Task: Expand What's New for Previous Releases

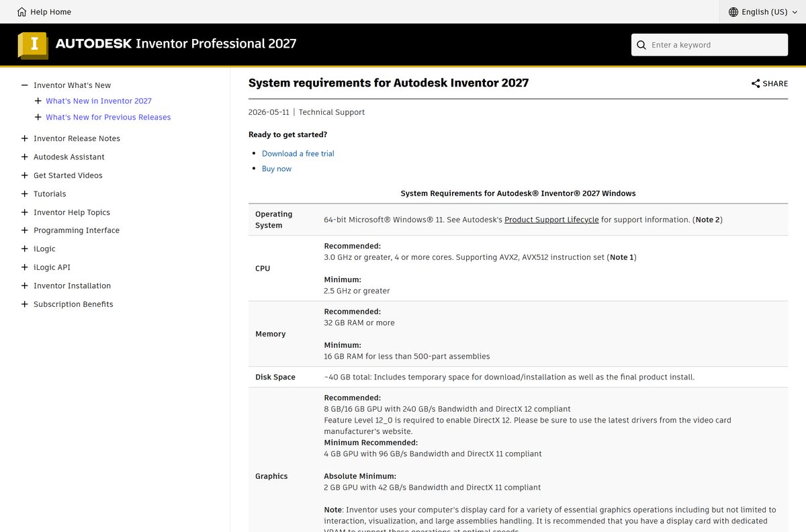Action: 38,117
